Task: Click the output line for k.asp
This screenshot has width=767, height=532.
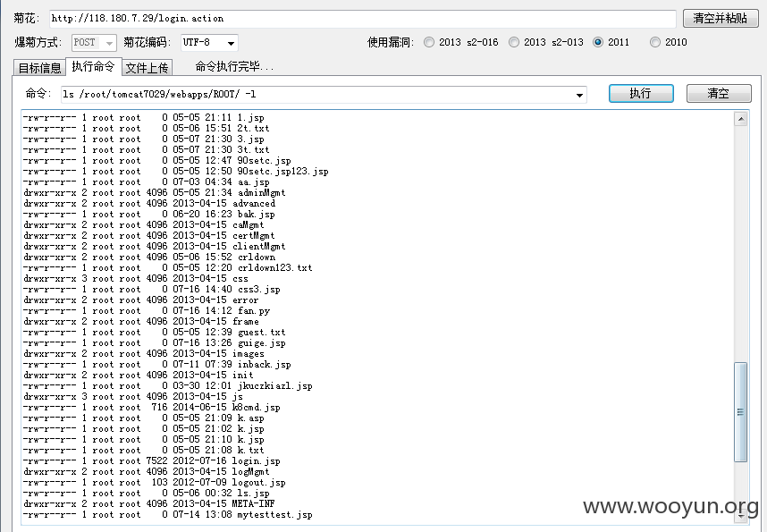Action: point(143,419)
